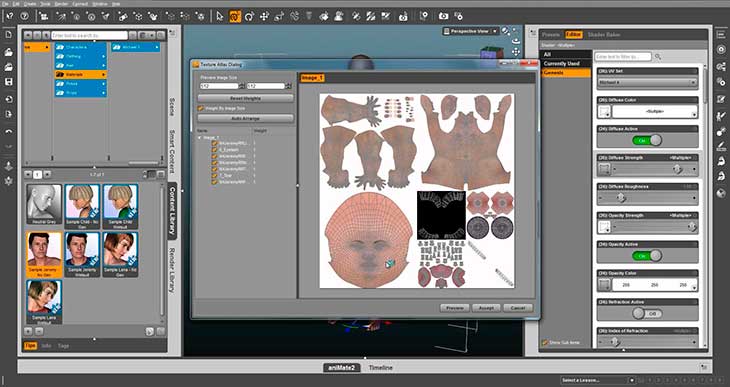Viewport: 730px width, 387px height.
Task: Select the Translate move tool
Action: pyautogui.click(x=264, y=16)
